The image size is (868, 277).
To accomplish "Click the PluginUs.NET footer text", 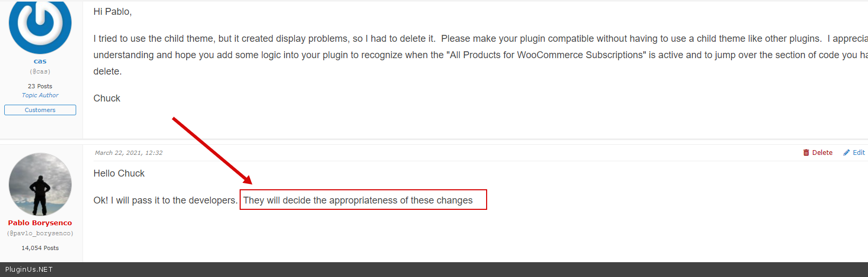I will click(29, 270).
